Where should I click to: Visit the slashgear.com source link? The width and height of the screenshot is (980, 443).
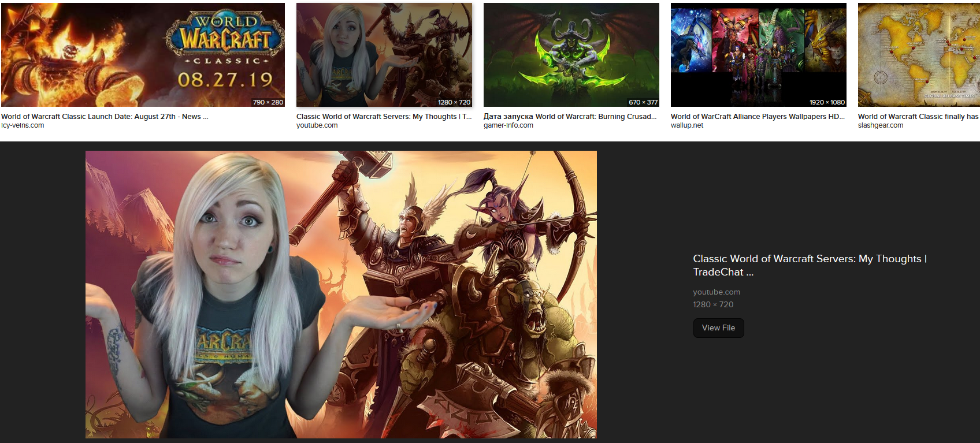pyautogui.click(x=881, y=125)
